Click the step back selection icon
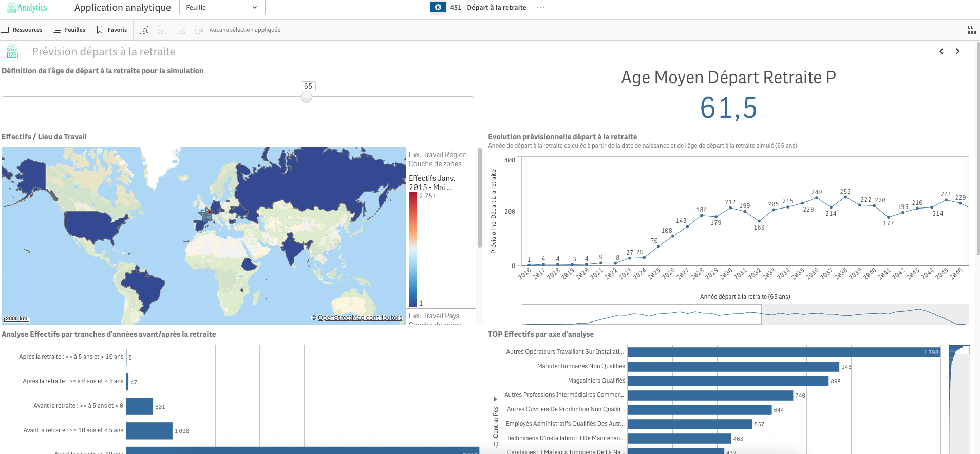Image resolution: width=980 pixels, height=454 pixels. [x=162, y=30]
